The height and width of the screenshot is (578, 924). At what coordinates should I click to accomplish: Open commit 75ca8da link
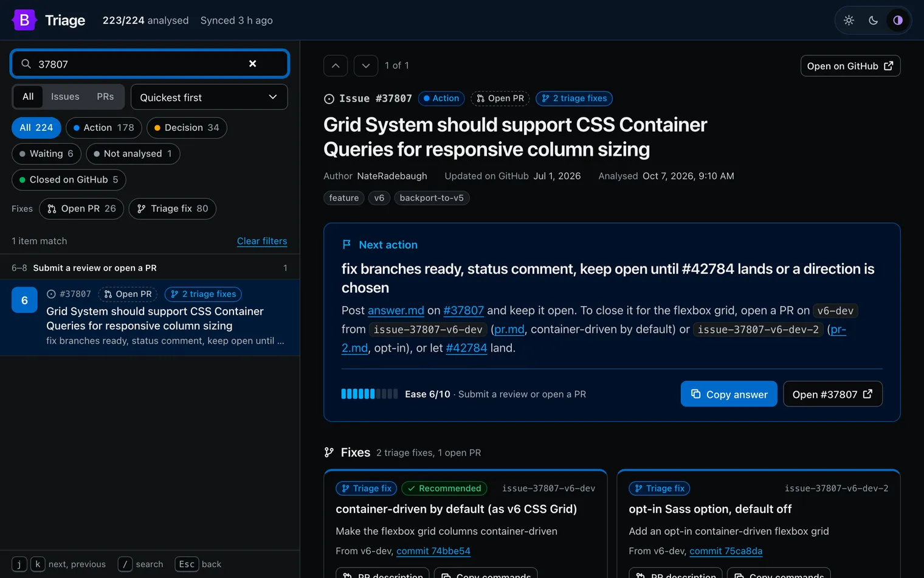pyautogui.click(x=726, y=551)
